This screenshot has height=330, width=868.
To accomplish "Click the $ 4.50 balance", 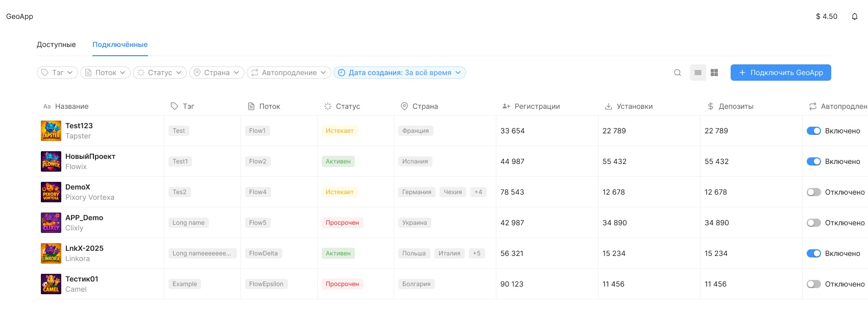I will coord(827,16).
